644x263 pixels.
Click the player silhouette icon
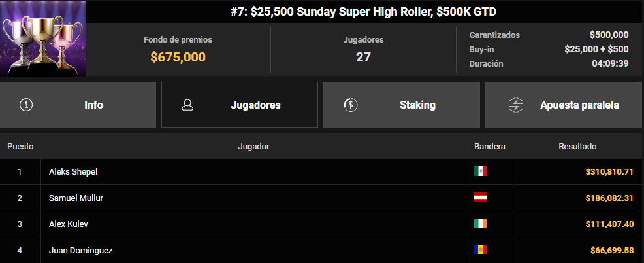[x=187, y=105]
